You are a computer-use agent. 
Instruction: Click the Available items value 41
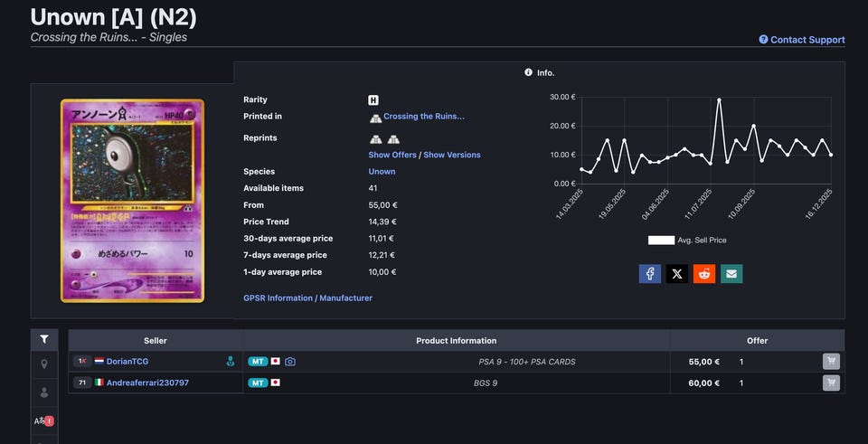373,188
